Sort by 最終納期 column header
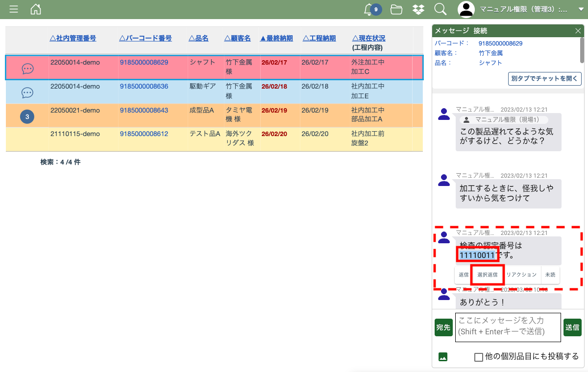Image resolution: width=588 pixels, height=372 pixels. pos(276,38)
